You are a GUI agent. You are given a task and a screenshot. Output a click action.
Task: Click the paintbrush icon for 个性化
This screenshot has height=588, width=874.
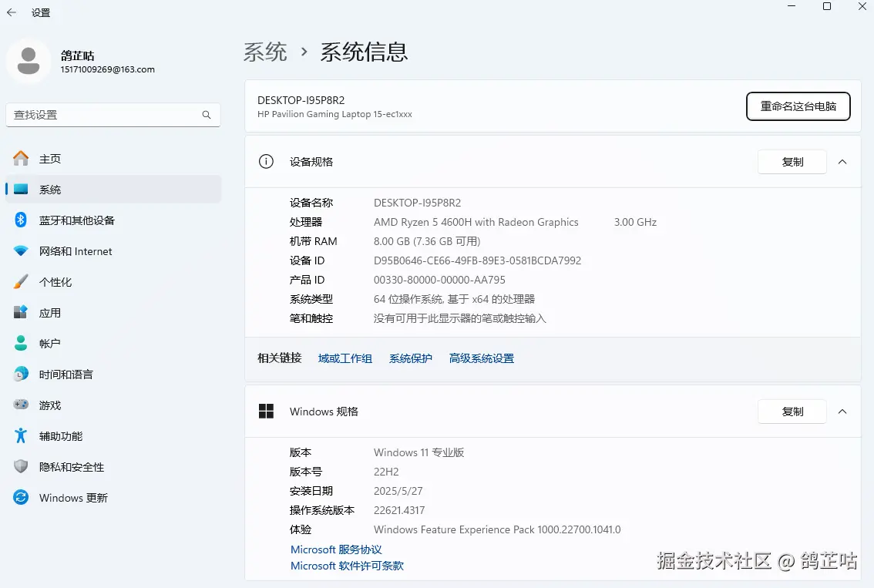coord(21,281)
